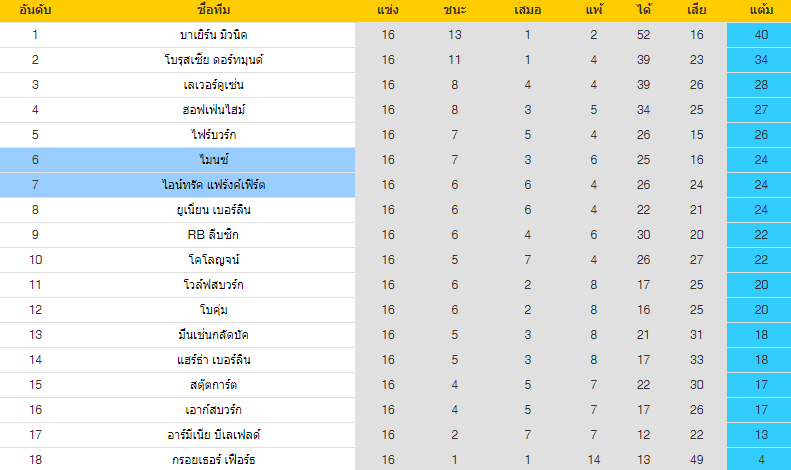This screenshot has height=470, width=791.
Task: Select the บาเยิร์น มิวนิค team name
Action: point(213,35)
